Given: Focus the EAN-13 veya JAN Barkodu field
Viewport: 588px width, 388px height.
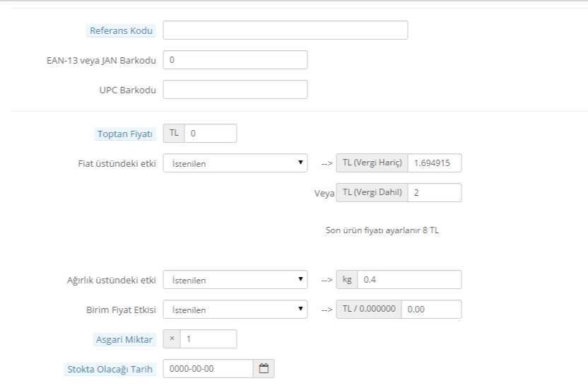Looking at the screenshot, I should pos(235,59).
